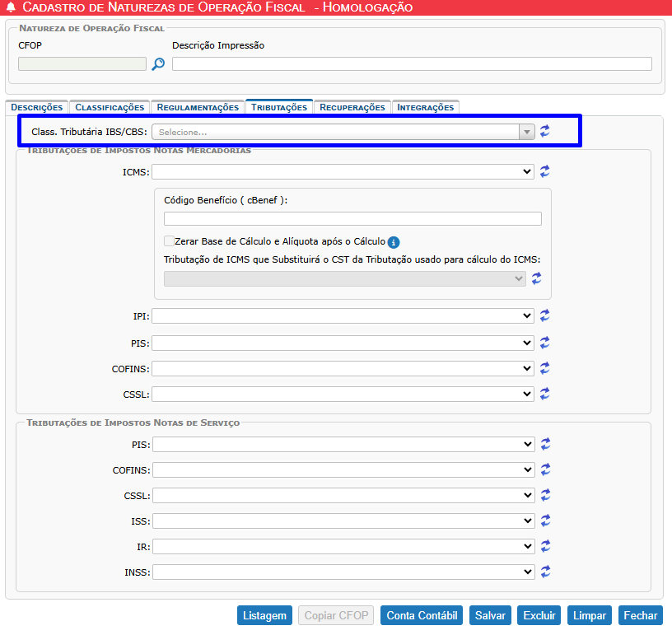Click the Salvar button

[490, 615]
